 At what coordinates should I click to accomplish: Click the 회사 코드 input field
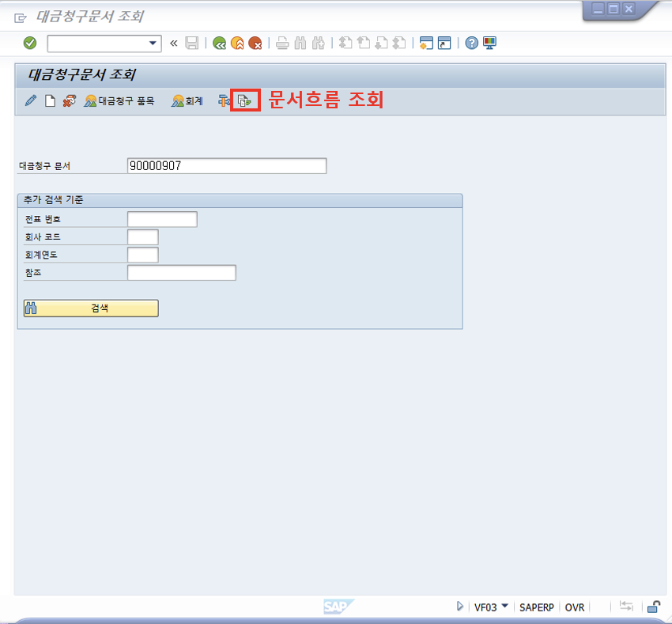click(143, 237)
